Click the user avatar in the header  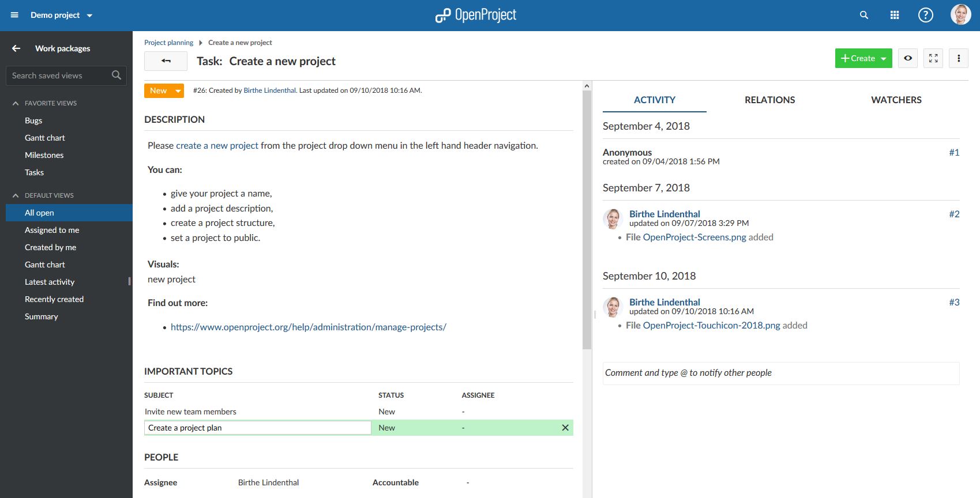[x=960, y=15]
